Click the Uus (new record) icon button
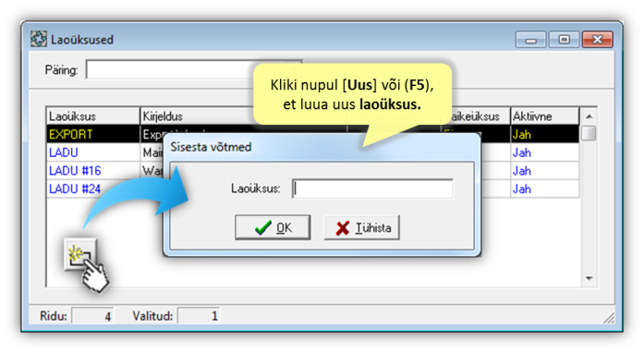 click(x=80, y=254)
